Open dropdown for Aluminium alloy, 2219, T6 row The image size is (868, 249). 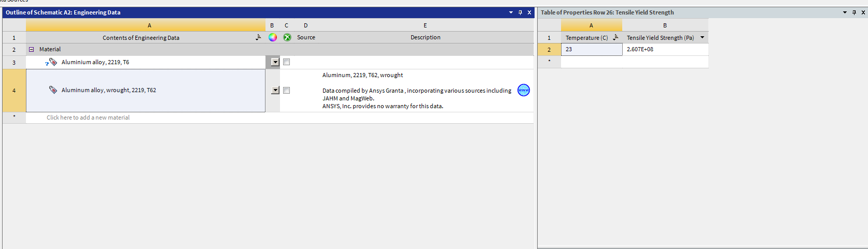(275, 62)
